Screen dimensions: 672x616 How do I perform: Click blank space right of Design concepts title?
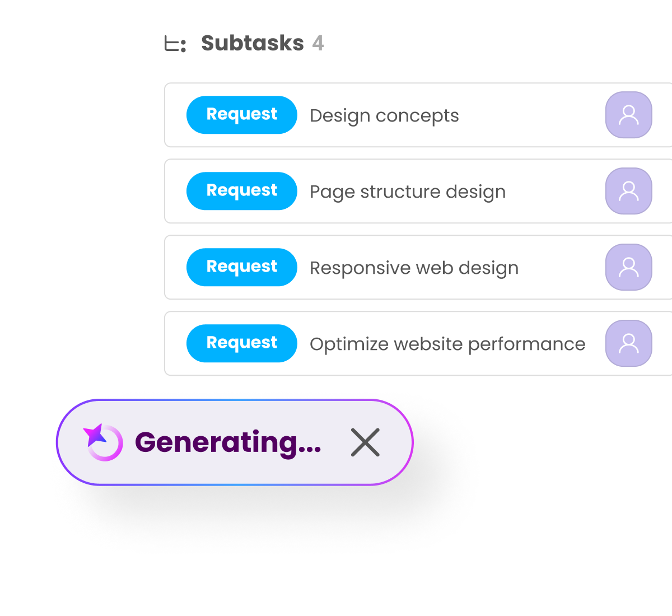[532, 115]
